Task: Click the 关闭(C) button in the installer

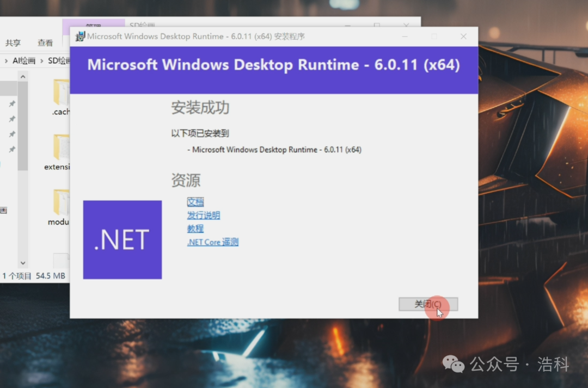Action: (x=428, y=304)
